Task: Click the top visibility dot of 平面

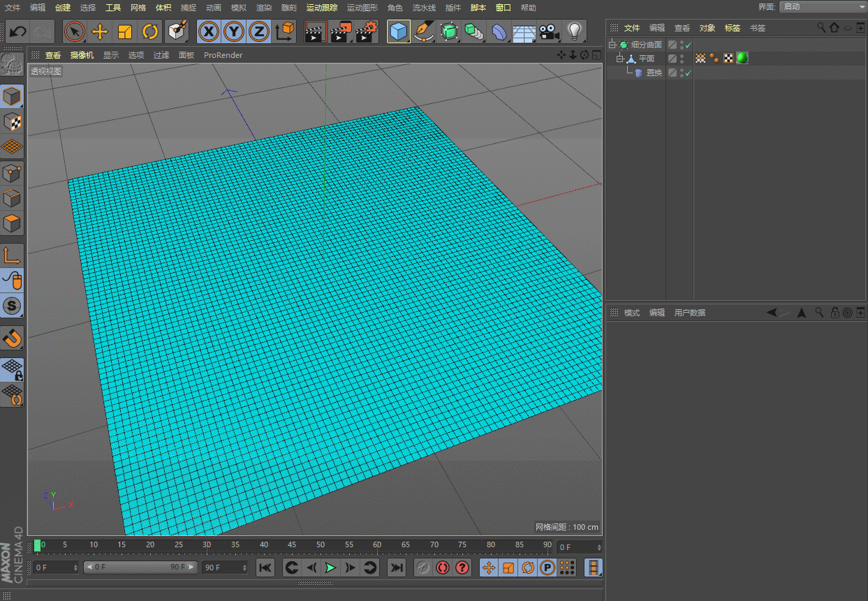Action: coord(682,55)
